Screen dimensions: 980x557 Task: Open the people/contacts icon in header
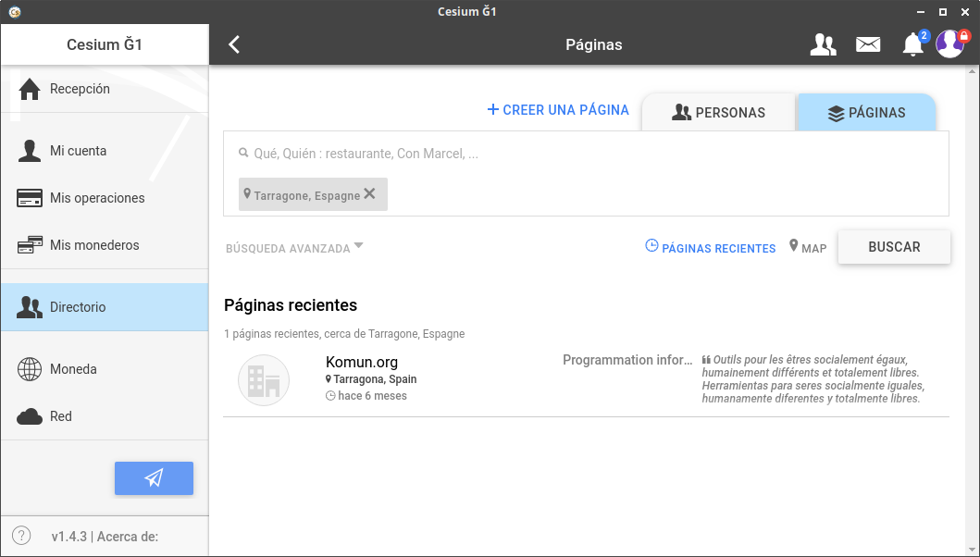pos(823,44)
